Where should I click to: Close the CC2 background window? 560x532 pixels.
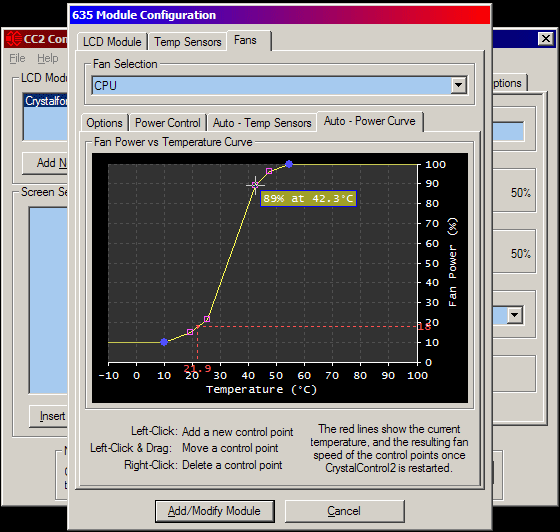[546, 39]
